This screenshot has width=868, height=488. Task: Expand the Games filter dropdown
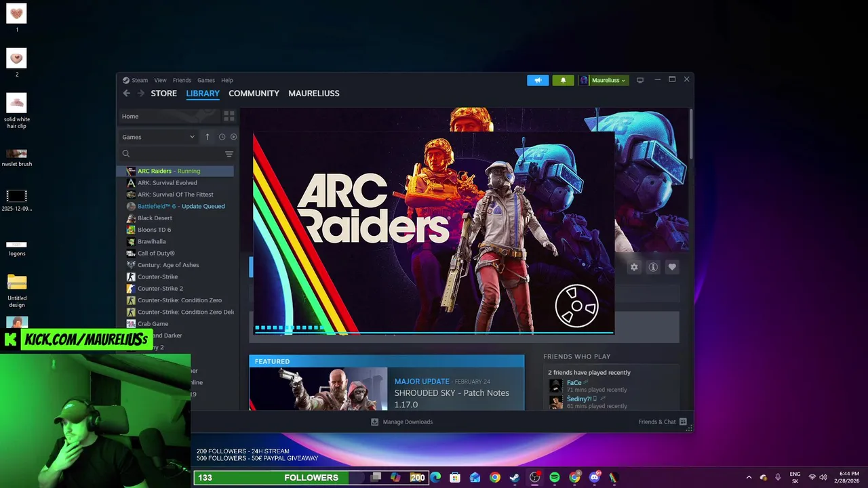pyautogui.click(x=158, y=137)
